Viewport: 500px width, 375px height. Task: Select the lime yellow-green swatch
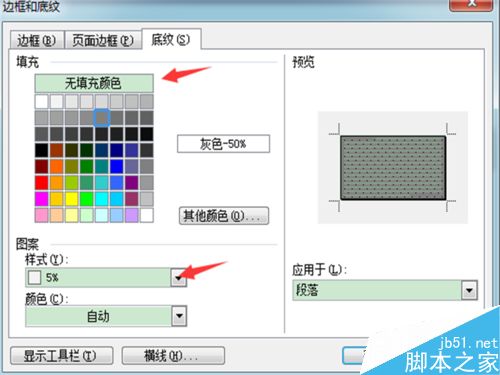coord(72,183)
